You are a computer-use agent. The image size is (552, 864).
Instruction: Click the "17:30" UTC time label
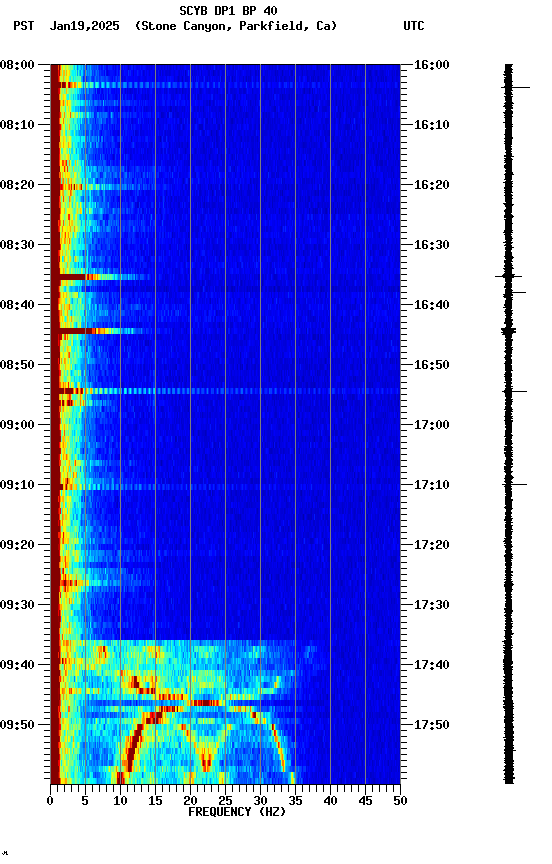tap(431, 605)
